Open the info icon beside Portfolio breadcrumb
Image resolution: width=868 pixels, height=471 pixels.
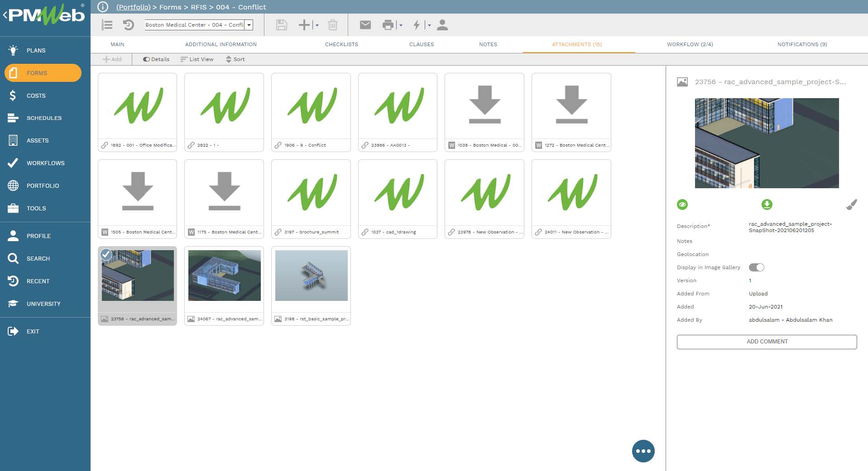[103, 7]
